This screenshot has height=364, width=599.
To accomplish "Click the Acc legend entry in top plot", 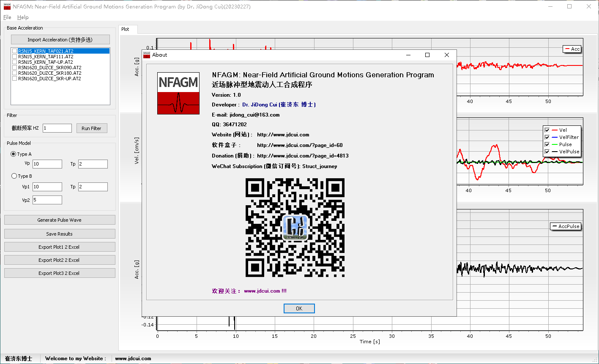I will (572, 49).
